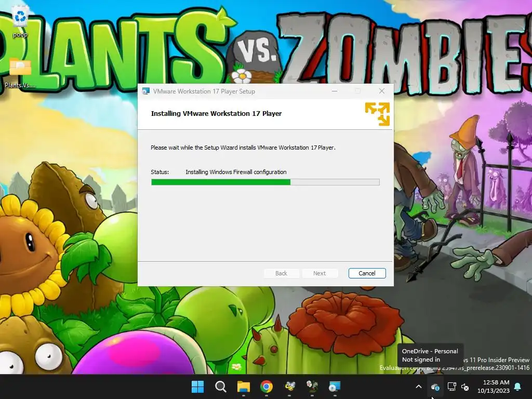Minimize the VMware Player Setup window
Image resolution: width=532 pixels, height=399 pixels.
pyautogui.click(x=335, y=91)
